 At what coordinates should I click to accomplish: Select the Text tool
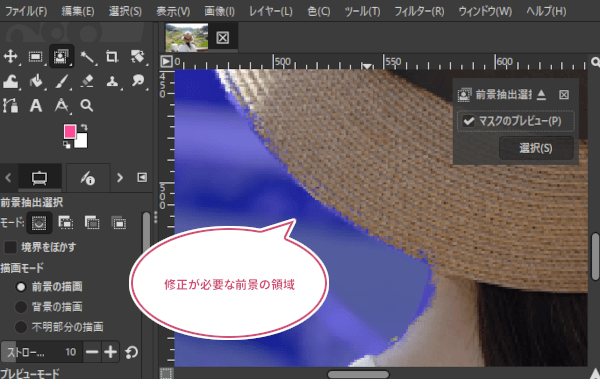[x=36, y=105]
